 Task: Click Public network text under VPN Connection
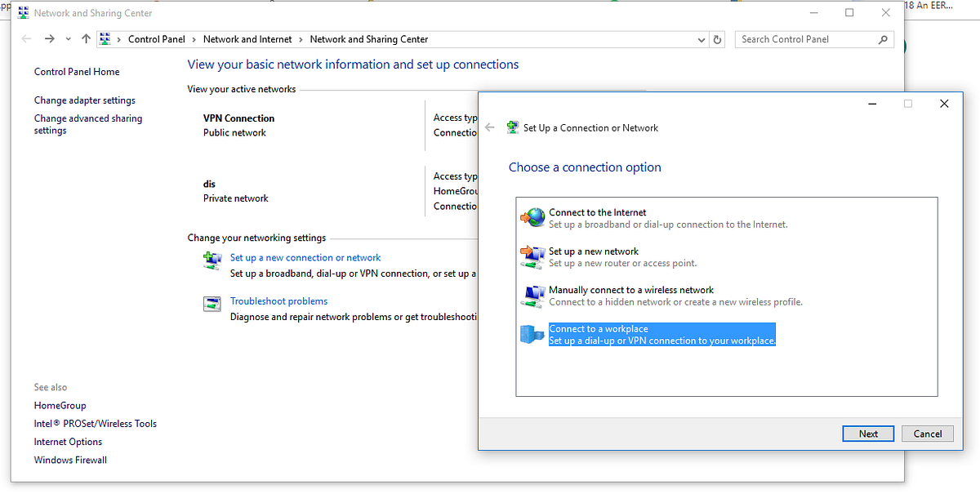coord(234,132)
